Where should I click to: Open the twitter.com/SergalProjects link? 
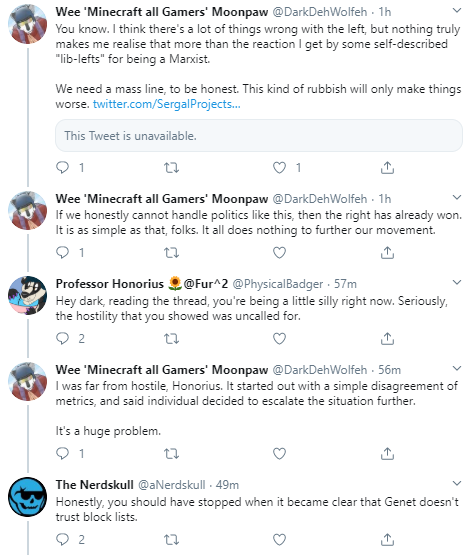click(167, 104)
